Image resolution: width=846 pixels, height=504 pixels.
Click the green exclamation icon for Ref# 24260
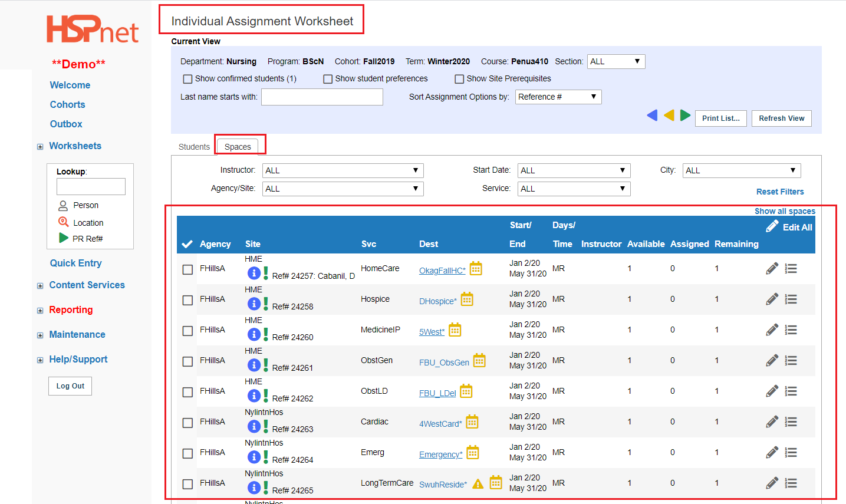[x=266, y=334]
